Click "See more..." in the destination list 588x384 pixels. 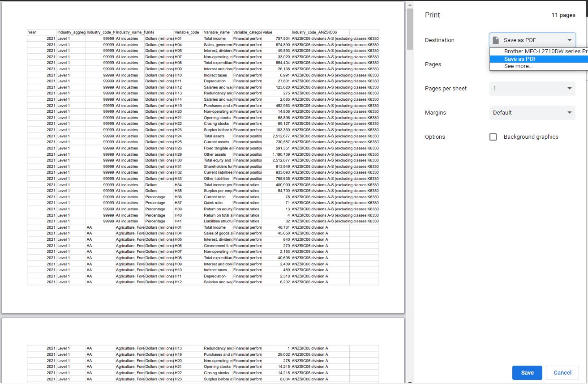click(x=519, y=66)
